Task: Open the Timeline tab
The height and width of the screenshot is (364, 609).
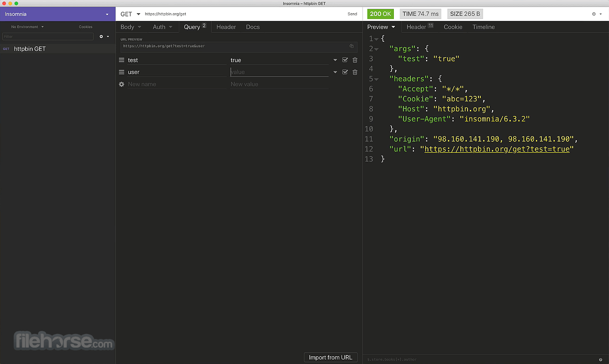Action: 483,27
